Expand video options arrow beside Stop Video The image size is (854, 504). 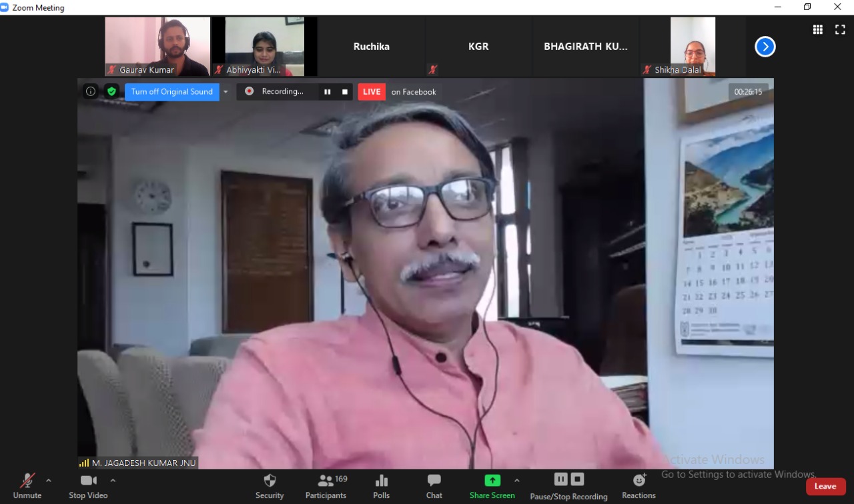(x=113, y=480)
